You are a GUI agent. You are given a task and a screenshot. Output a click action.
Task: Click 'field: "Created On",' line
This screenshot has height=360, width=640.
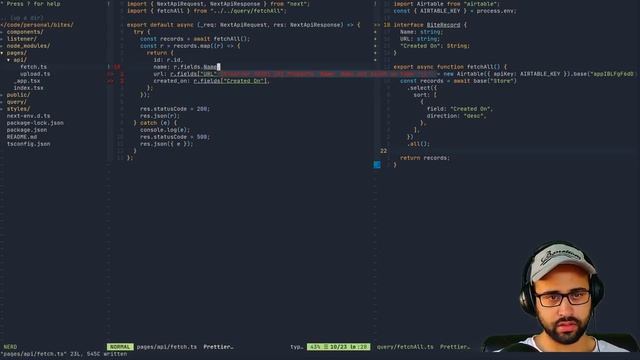[x=460, y=109]
